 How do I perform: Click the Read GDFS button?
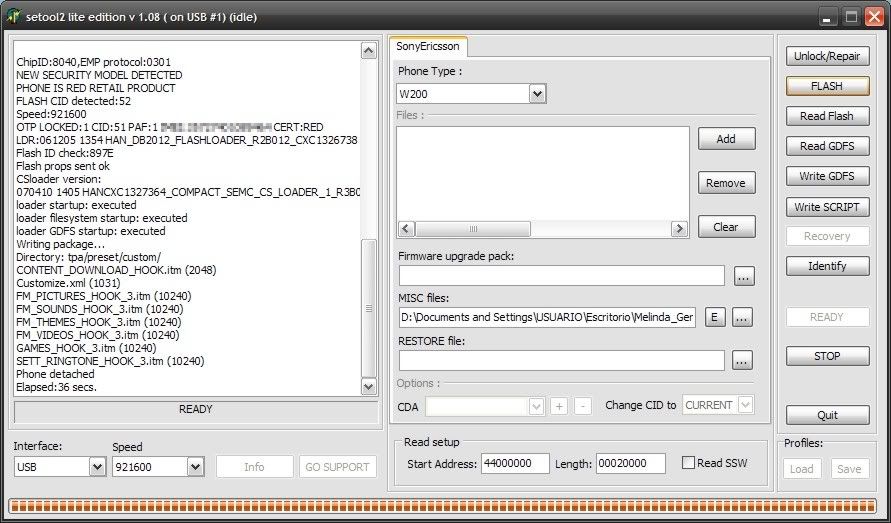pyautogui.click(x=827, y=146)
